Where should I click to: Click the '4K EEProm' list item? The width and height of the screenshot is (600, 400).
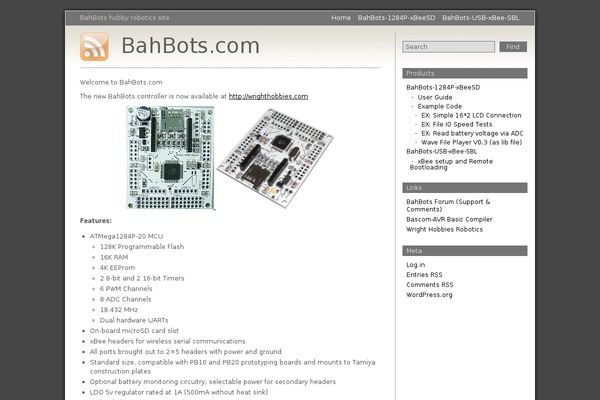[x=117, y=268]
